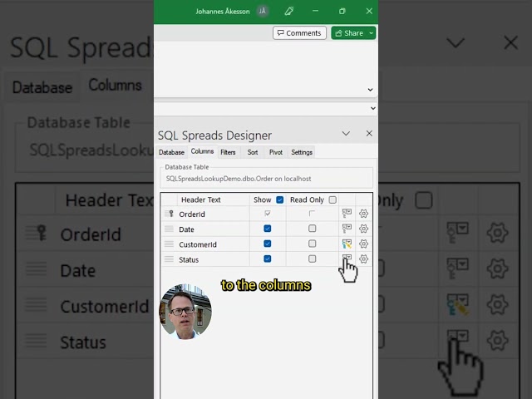Open column settings gear for CustomerId
532x399 pixels.
click(x=363, y=244)
